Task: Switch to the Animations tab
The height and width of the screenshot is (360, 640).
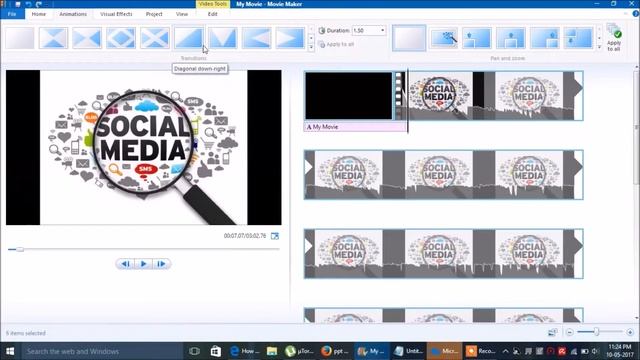Action: pos(73,14)
